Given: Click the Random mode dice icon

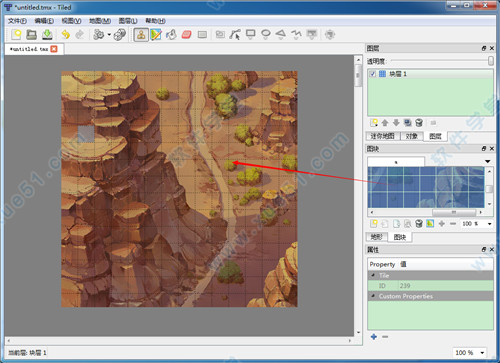Looking at the screenshot, I should pyautogui.click(x=120, y=34).
